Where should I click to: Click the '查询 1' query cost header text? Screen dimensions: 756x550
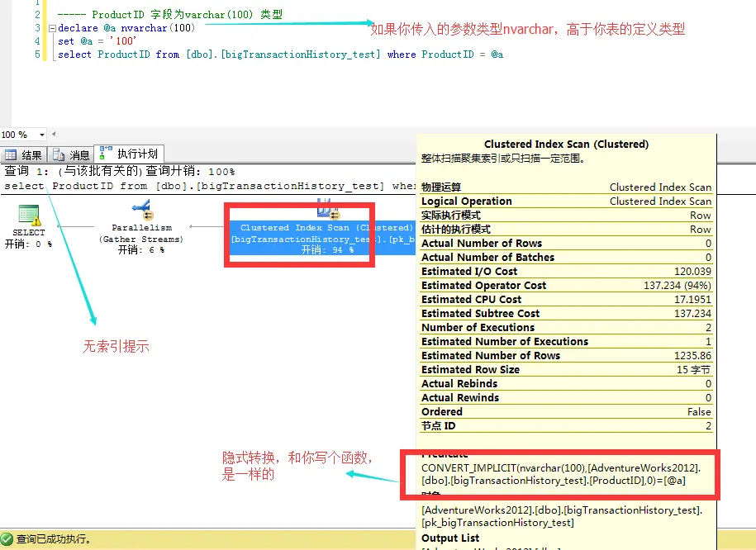pyautogui.click(x=120, y=171)
